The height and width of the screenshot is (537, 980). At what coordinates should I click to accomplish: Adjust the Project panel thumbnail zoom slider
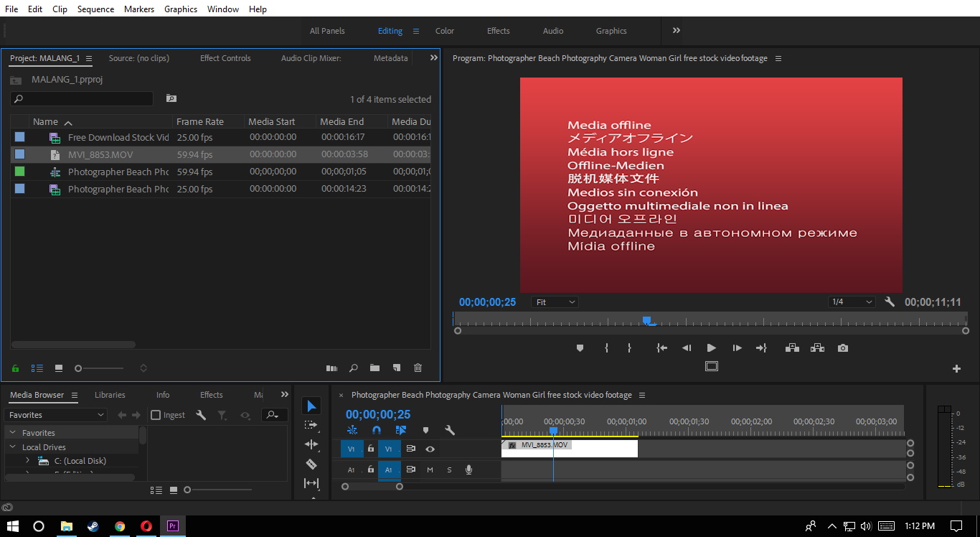click(78, 368)
